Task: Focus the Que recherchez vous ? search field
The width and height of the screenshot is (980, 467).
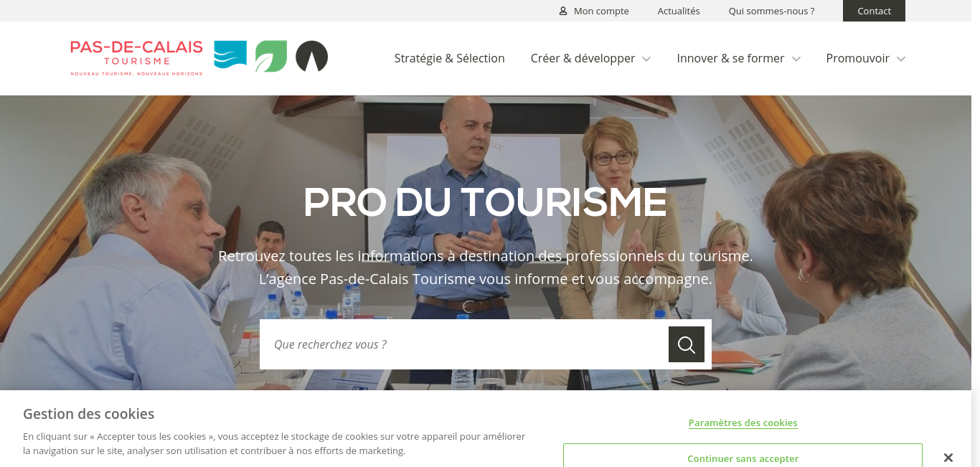Action: tap(464, 344)
